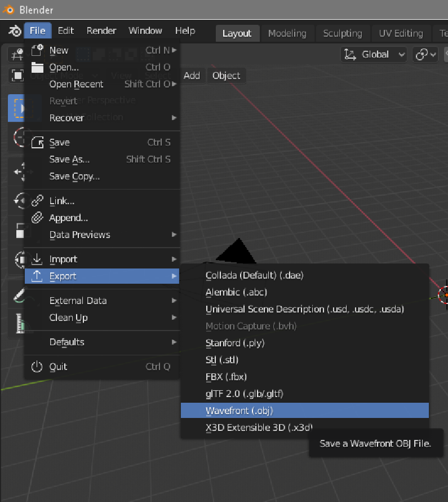The image size is (448, 502).
Task: Expand the New submenu arrow
Action: pyautogui.click(x=174, y=50)
